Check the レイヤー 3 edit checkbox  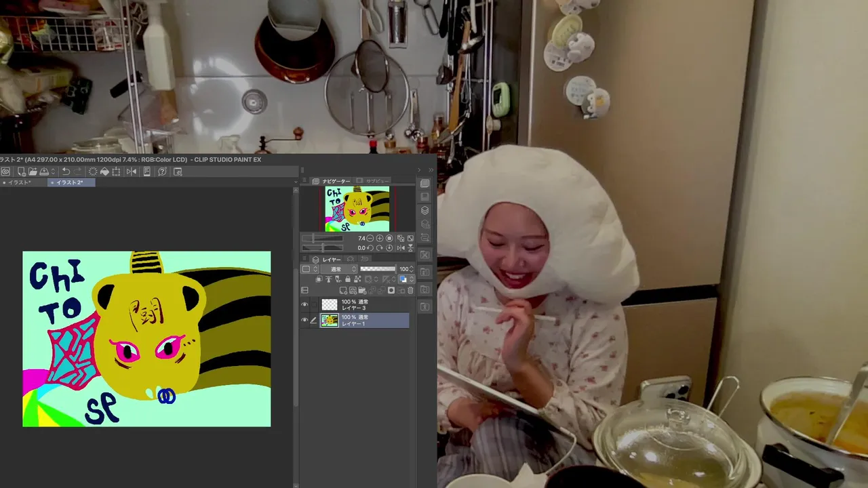point(313,305)
